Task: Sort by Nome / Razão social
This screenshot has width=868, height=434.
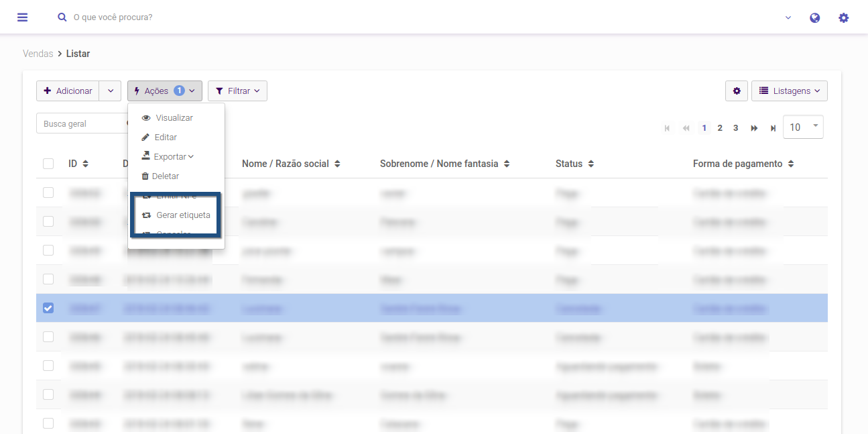Action: click(291, 164)
